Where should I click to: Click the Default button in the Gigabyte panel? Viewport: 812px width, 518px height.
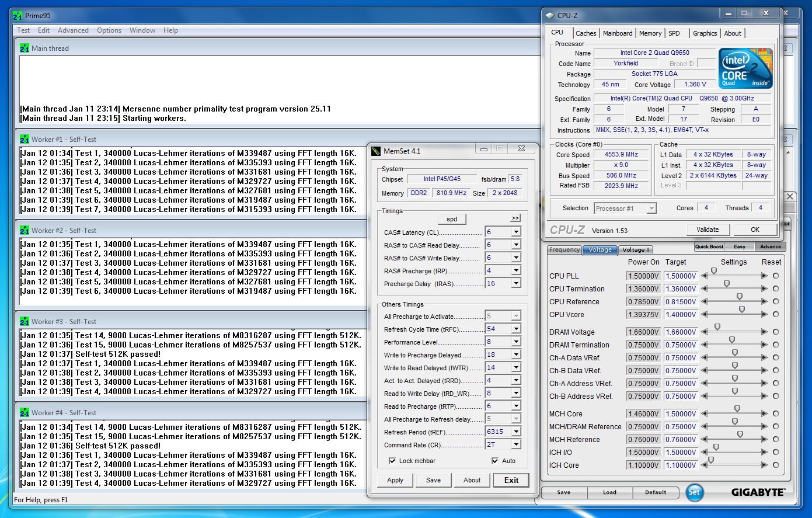(x=656, y=492)
